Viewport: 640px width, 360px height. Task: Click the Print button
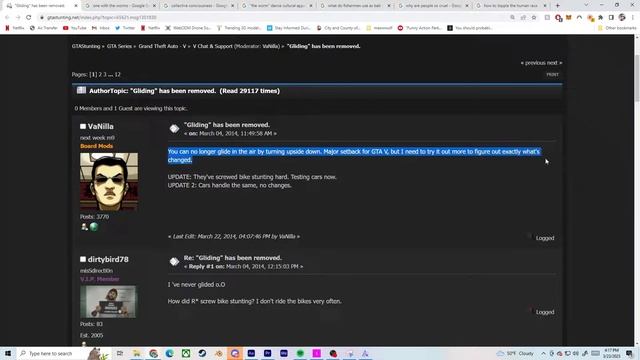[552, 75]
